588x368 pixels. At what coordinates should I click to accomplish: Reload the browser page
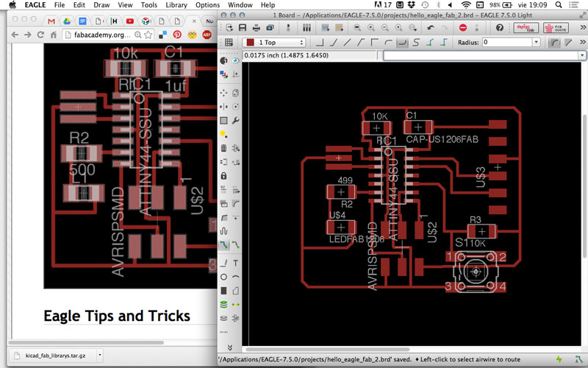coord(40,35)
